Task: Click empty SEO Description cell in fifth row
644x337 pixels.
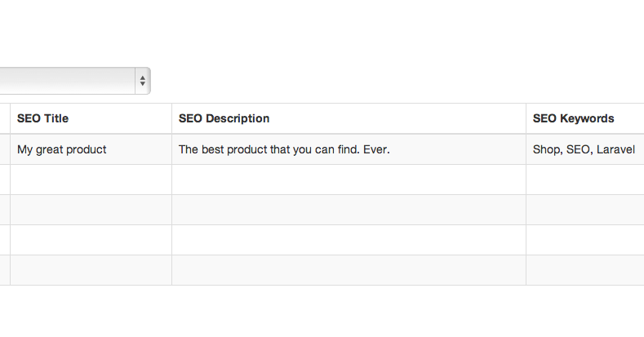Action: coord(349,270)
